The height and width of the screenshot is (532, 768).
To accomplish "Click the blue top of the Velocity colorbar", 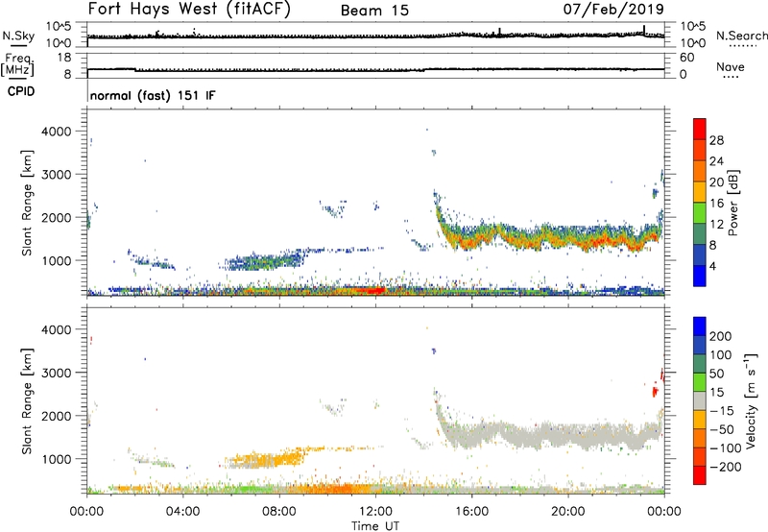I will pyautogui.click(x=700, y=326).
